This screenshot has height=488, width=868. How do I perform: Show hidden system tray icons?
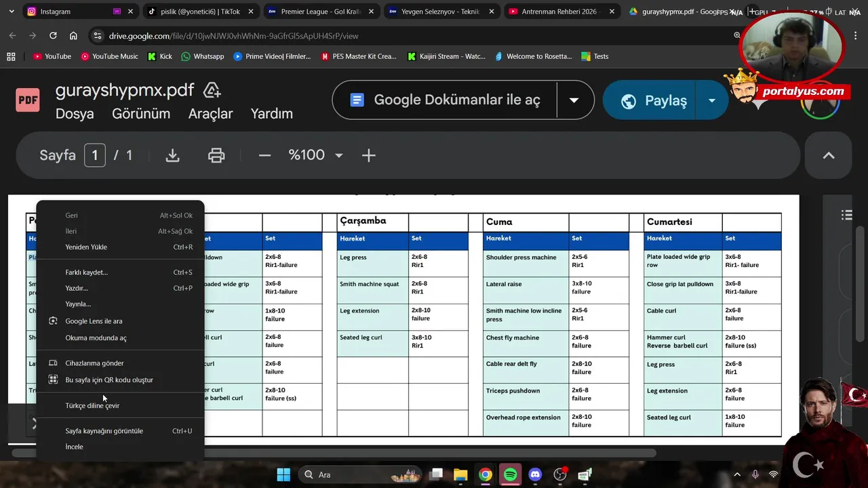point(737,474)
